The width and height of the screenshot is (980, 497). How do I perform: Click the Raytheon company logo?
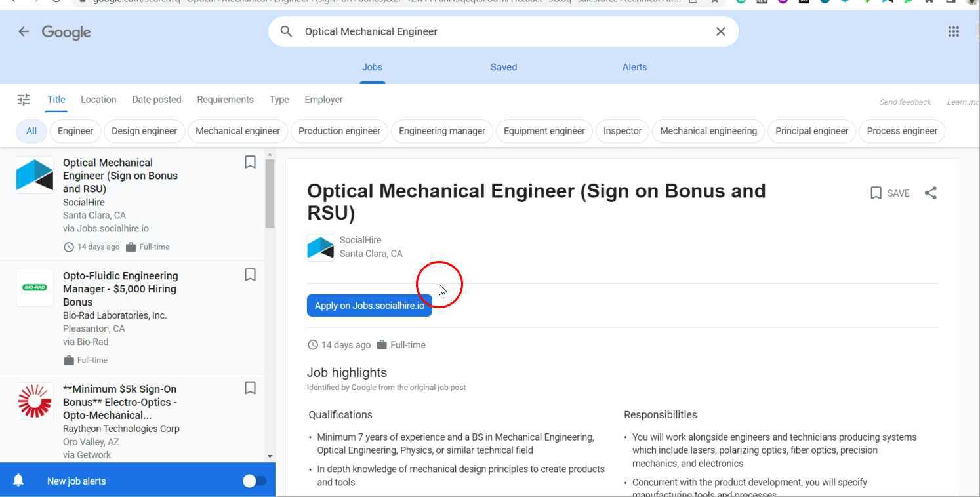[35, 401]
